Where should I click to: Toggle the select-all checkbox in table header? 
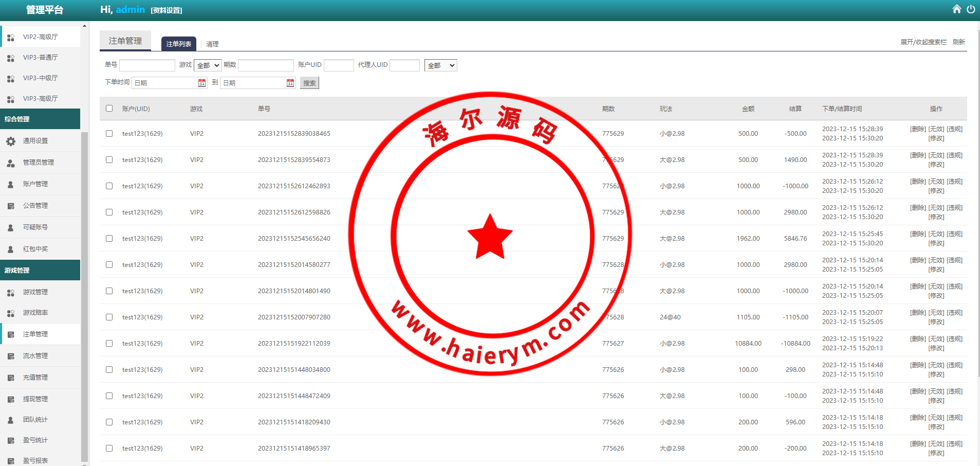click(109, 109)
